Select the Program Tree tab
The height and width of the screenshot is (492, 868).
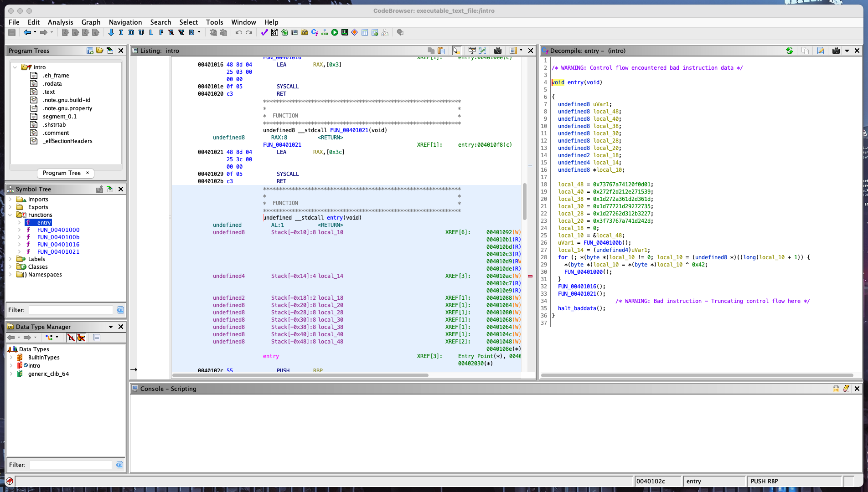[x=66, y=173]
